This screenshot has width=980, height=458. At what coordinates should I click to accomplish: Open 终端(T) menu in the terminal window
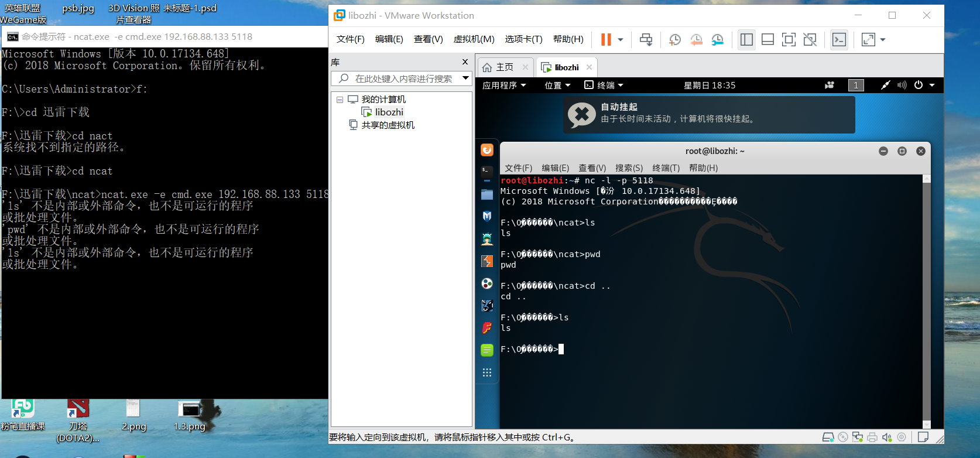[666, 168]
